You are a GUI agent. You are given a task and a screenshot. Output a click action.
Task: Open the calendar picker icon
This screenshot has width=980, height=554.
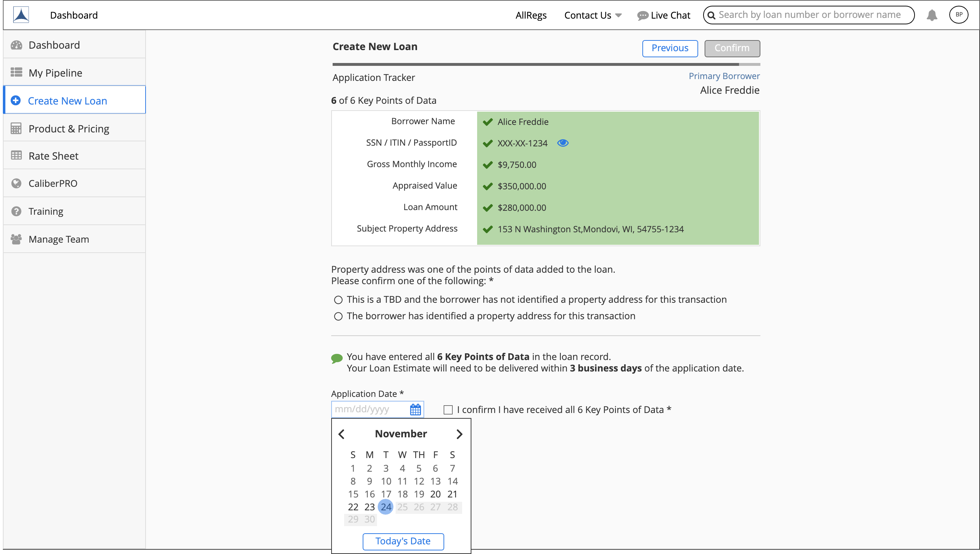click(x=415, y=409)
